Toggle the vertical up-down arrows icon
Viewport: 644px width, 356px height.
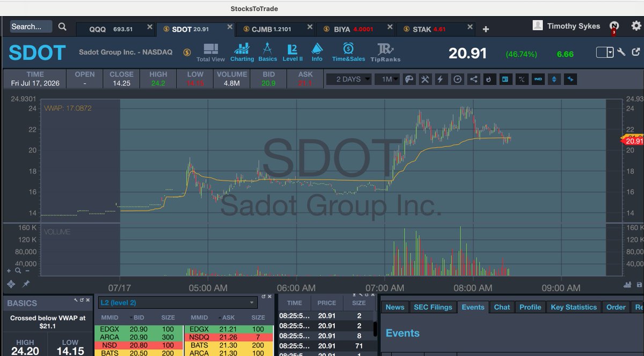click(x=554, y=79)
